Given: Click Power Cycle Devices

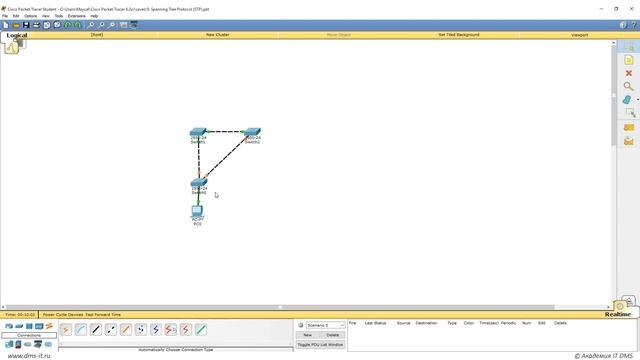Looking at the screenshot, I should pos(63,315).
